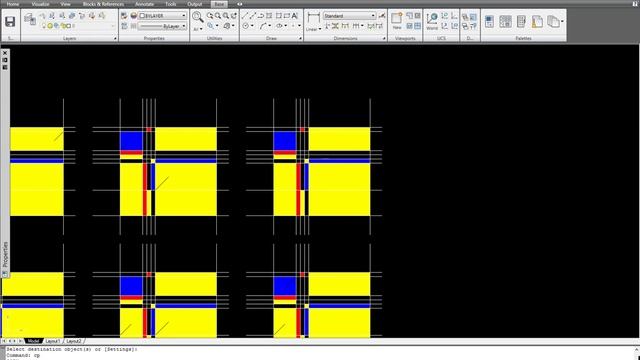This screenshot has height=360, width=640.
Task: Click the Line tool in Draw panel
Action: click(245, 16)
